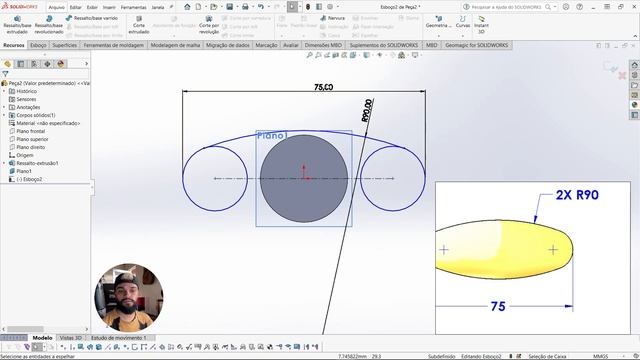
Task: Select Ressalto/base varrido
Action: coord(91,18)
